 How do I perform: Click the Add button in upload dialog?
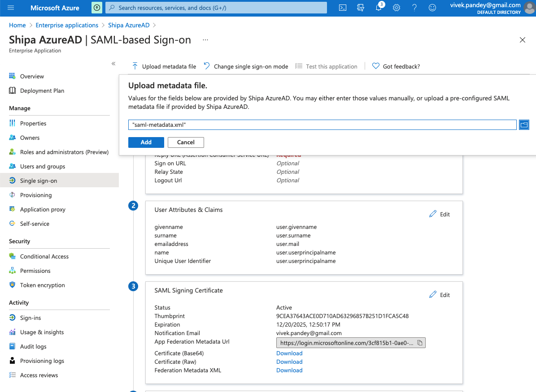(x=146, y=142)
